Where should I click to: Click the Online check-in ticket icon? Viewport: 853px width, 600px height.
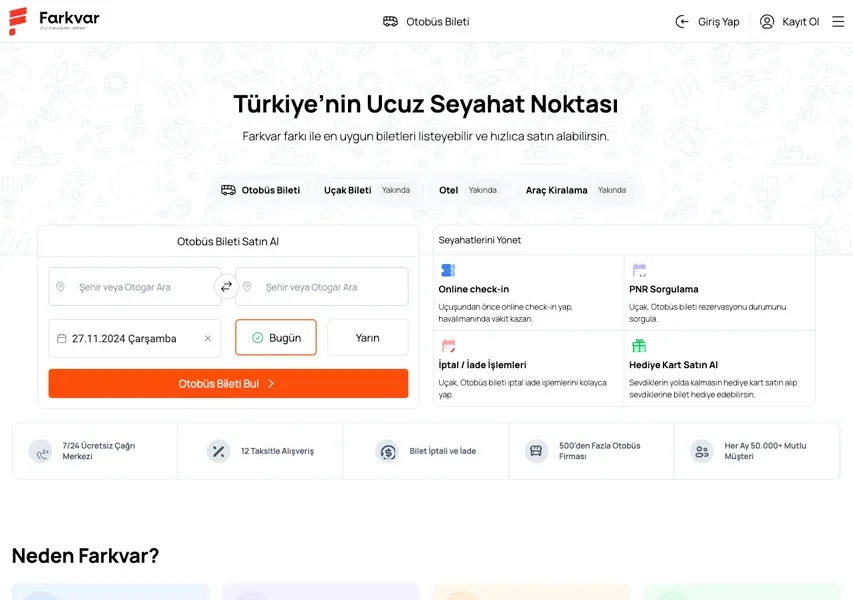(448, 270)
